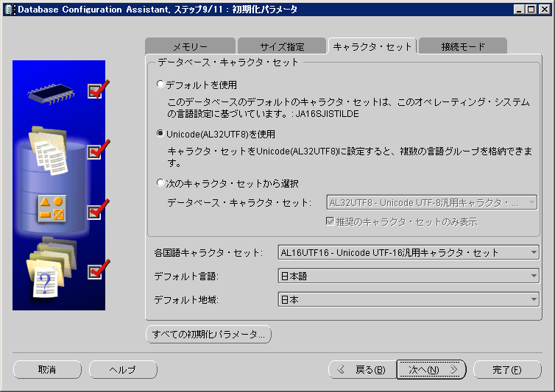Minimize the Database Configuration Assistant window
The image size is (555, 392).
(519, 10)
